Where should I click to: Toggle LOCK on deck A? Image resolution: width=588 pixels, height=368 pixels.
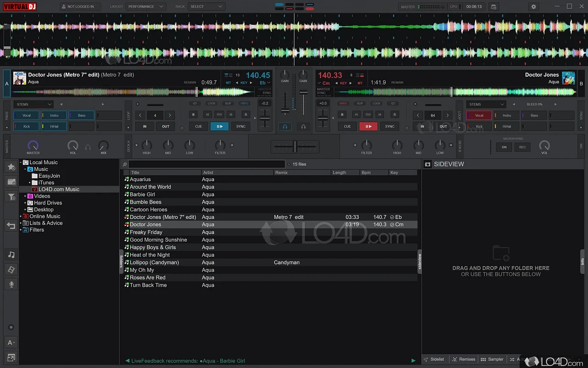point(211,103)
